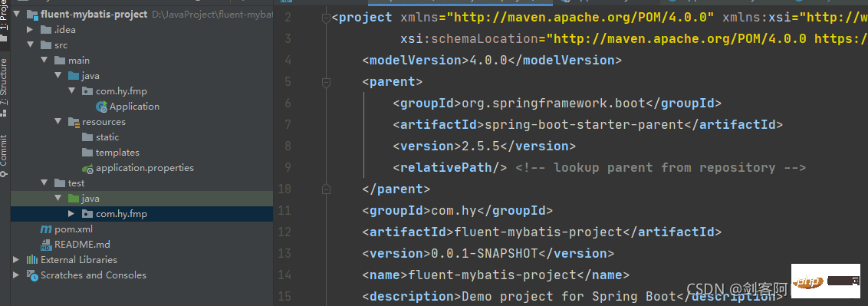Click the blue main java folder icon

[x=74, y=76]
